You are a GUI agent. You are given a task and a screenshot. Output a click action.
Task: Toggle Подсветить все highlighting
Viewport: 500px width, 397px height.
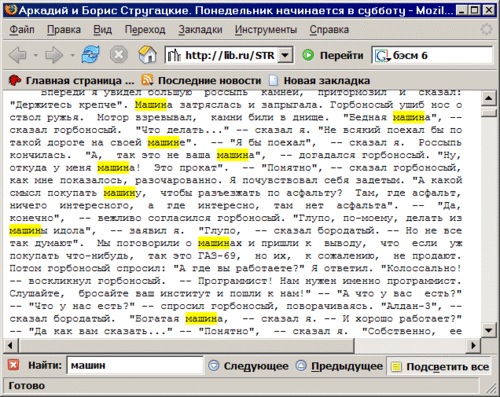point(439,367)
